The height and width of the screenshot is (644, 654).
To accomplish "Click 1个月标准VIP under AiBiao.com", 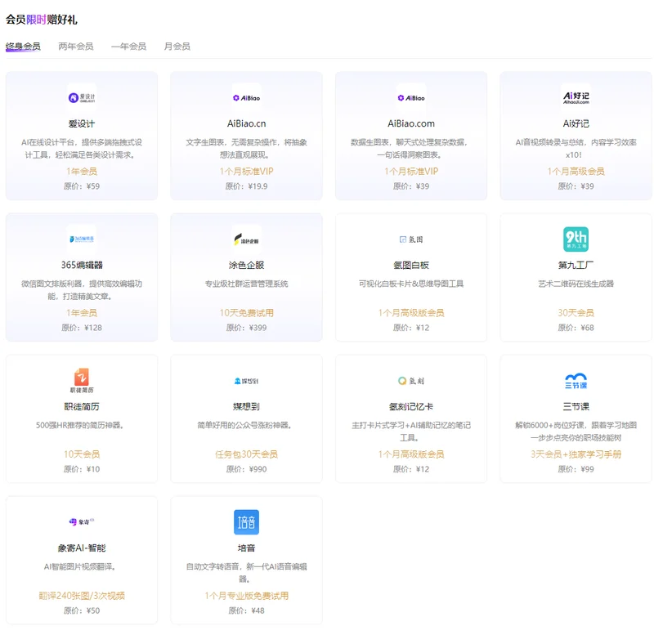I will [411, 171].
